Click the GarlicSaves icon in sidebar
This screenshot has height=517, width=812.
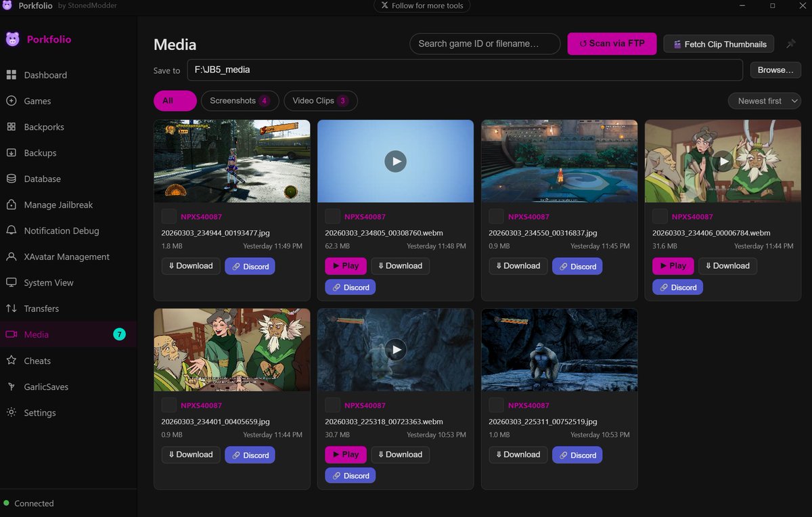(12, 386)
